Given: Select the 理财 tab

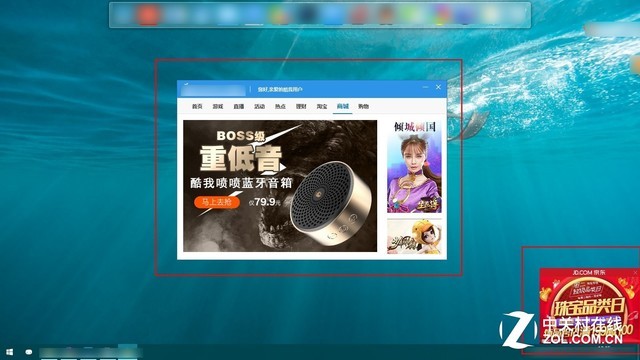Looking at the screenshot, I should (x=301, y=106).
